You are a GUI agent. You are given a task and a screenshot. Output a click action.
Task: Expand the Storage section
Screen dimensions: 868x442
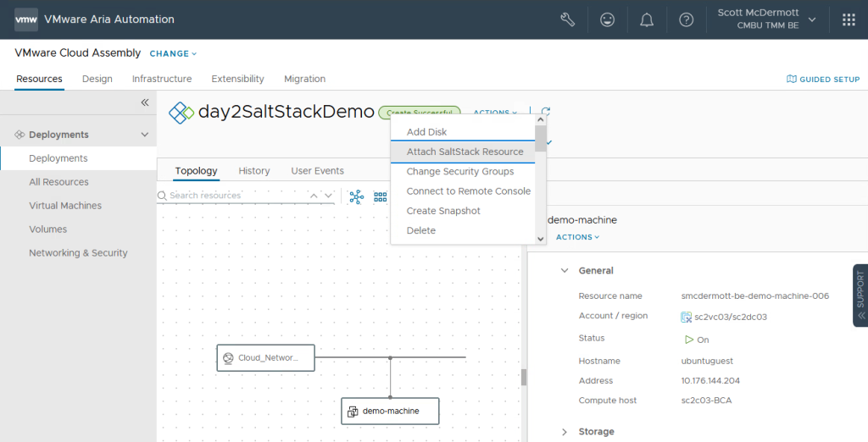565,432
